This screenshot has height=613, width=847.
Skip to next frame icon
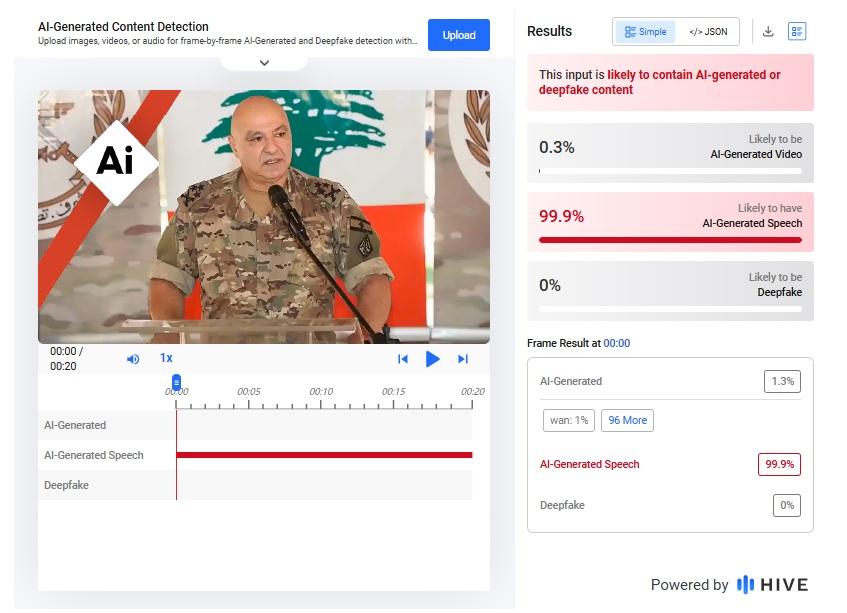(x=463, y=359)
